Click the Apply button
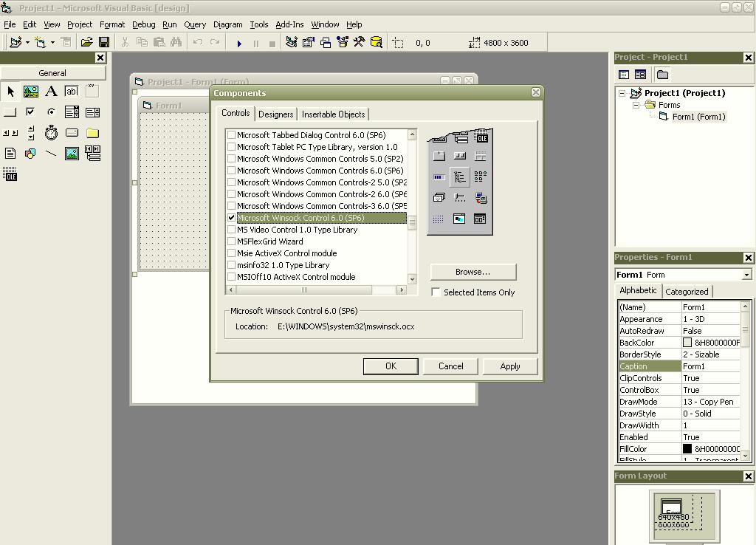 (510, 366)
